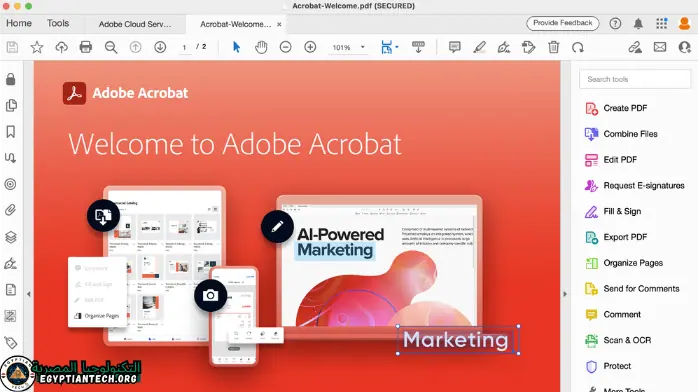Viewport: 698px width, 392px height.
Task: Bookmark this file with the star icon
Action: click(x=37, y=47)
